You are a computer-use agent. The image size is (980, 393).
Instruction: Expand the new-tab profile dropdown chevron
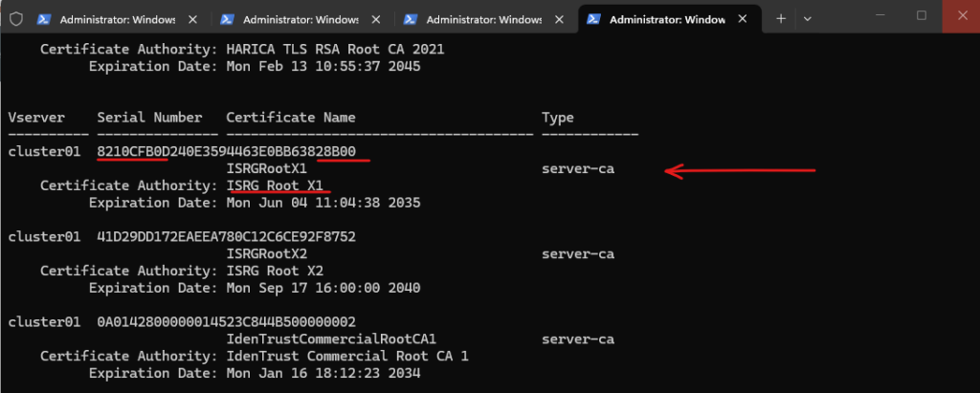[807, 18]
